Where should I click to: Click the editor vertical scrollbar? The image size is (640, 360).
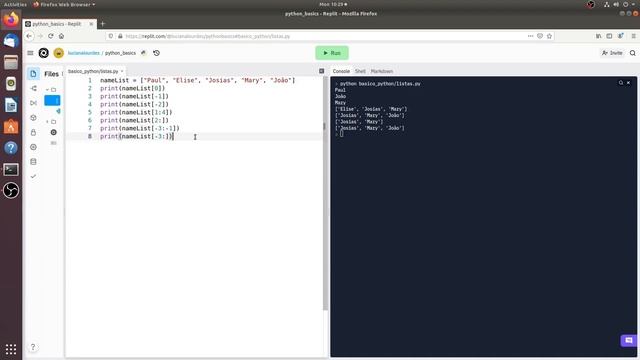(325, 194)
